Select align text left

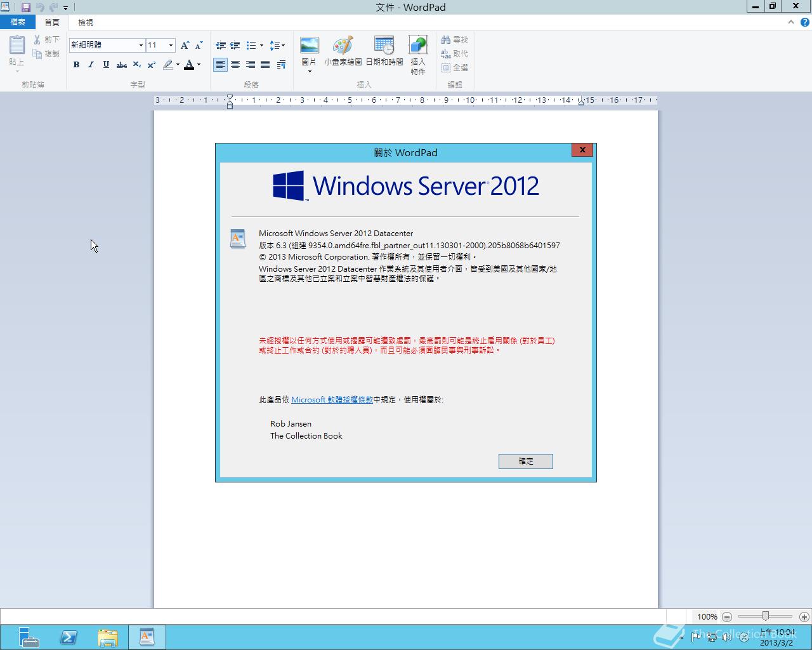click(x=220, y=65)
